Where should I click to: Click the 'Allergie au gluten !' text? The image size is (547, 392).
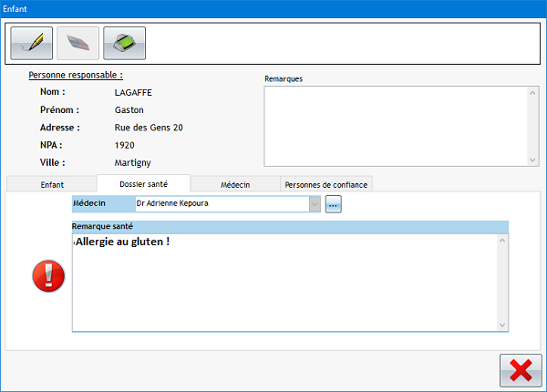pyautogui.click(x=122, y=242)
